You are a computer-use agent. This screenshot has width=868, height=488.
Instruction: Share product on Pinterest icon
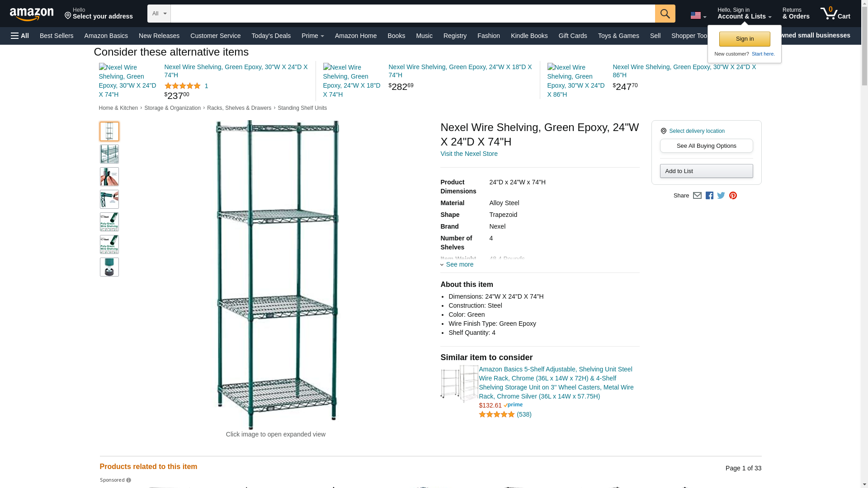pyautogui.click(x=733, y=196)
